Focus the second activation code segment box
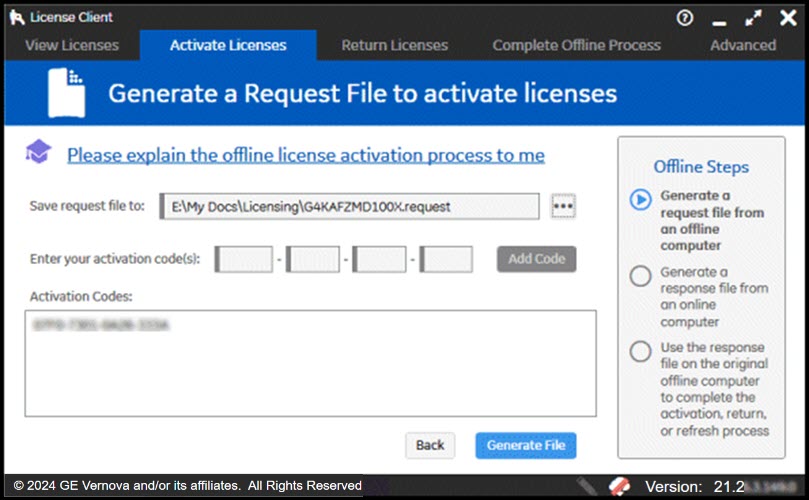The height and width of the screenshot is (500, 809). [313, 259]
